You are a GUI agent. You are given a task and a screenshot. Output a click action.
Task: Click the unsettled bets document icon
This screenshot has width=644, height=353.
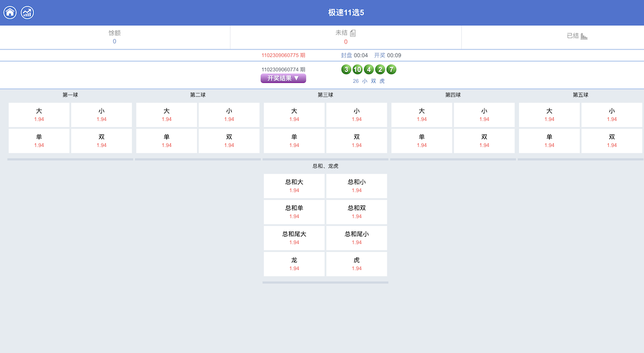[x=353, y=33]
